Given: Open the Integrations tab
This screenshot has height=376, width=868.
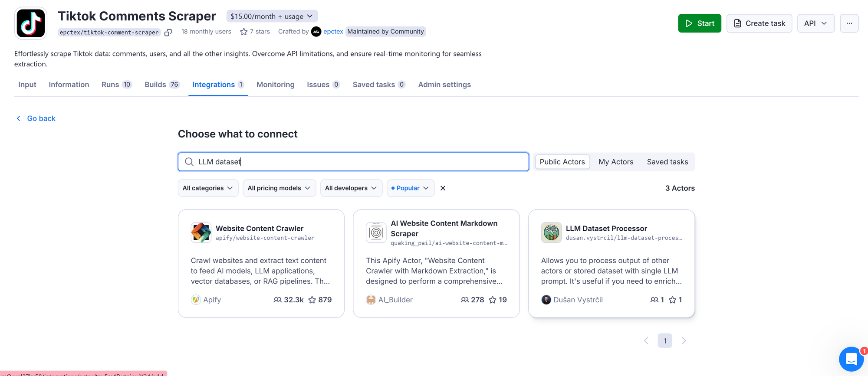Looking at the screenshot, I should (218, 85).
